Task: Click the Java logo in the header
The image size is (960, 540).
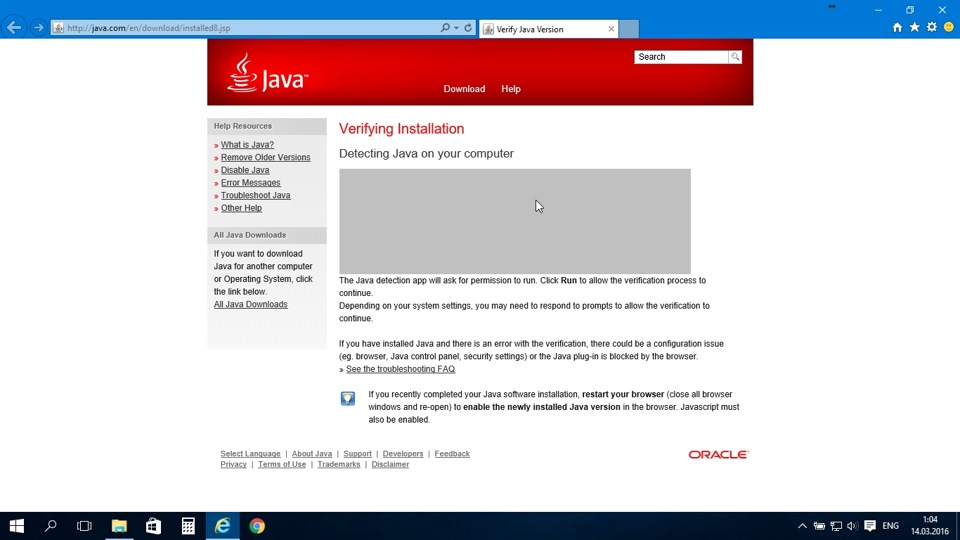Action: tap(268, 73)
